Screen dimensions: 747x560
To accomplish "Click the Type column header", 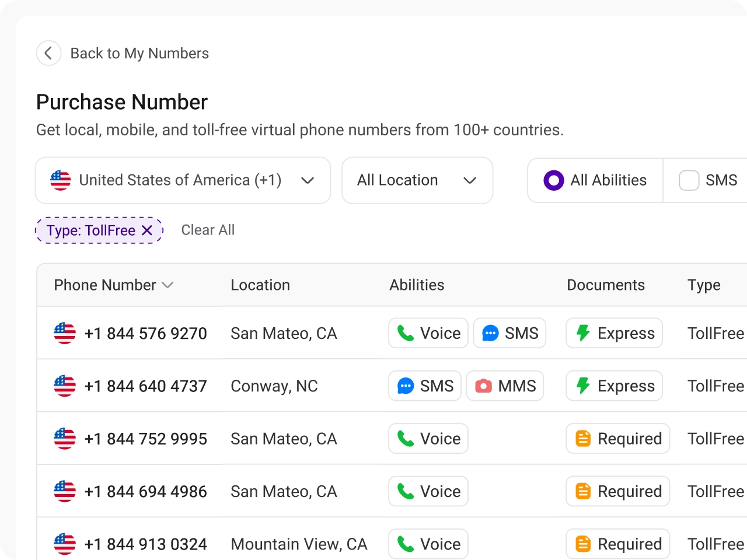I will [704, 285].
